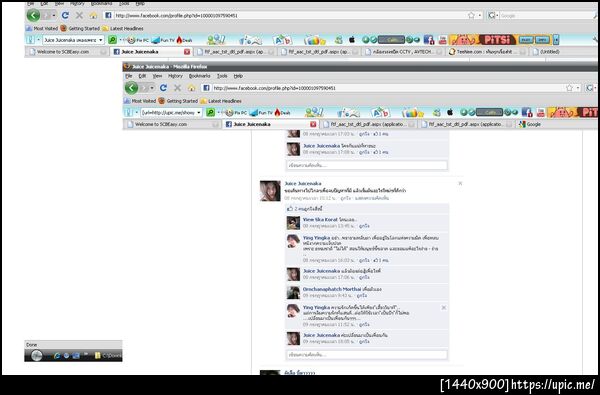Click Latest Headlines bookmark in back window

click(123, 28)
